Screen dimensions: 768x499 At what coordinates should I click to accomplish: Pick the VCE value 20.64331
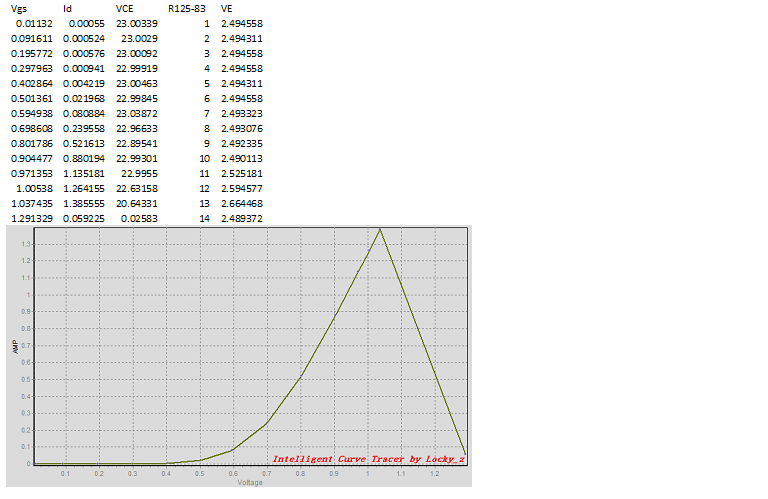click(137, 204)
